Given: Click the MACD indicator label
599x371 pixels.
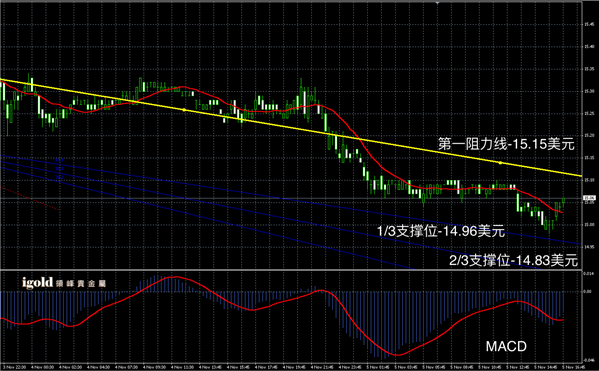Looking at the screenshot, I should 506,346.
